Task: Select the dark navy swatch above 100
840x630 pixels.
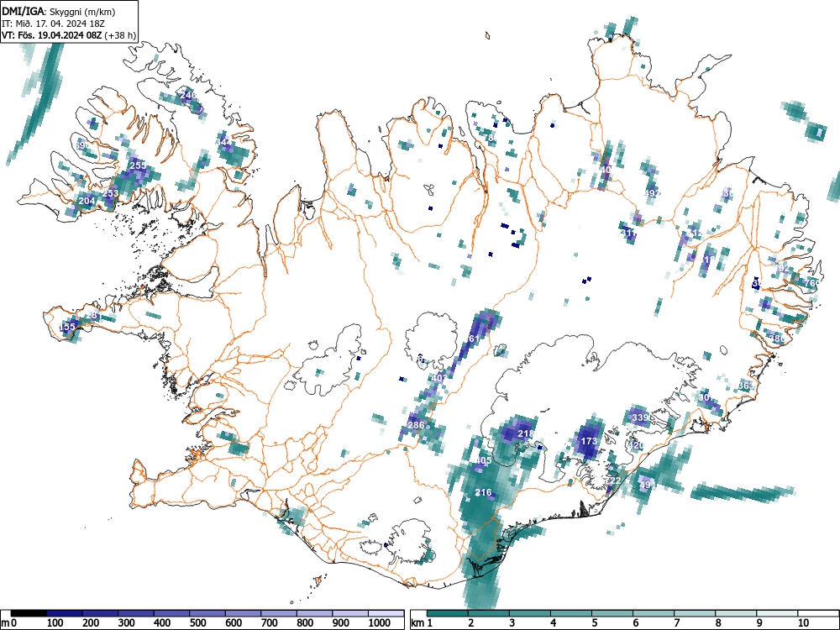Action: coord(65,613)
